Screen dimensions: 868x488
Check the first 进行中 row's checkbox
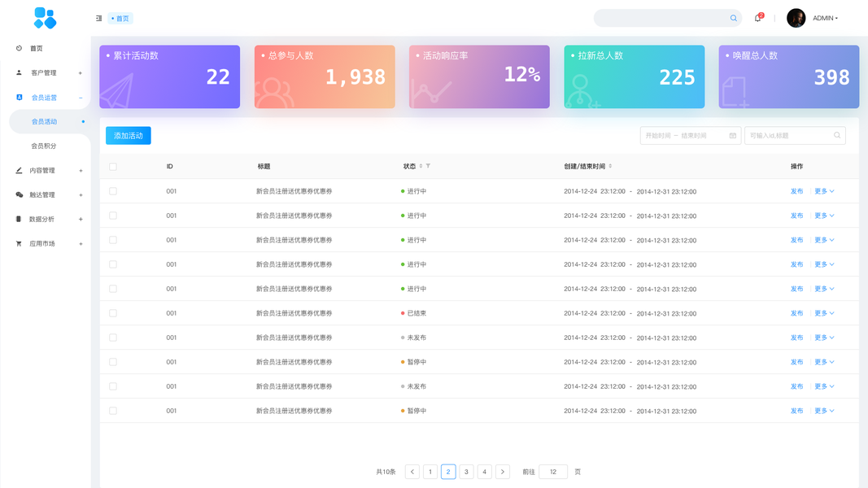click(113, 191)
